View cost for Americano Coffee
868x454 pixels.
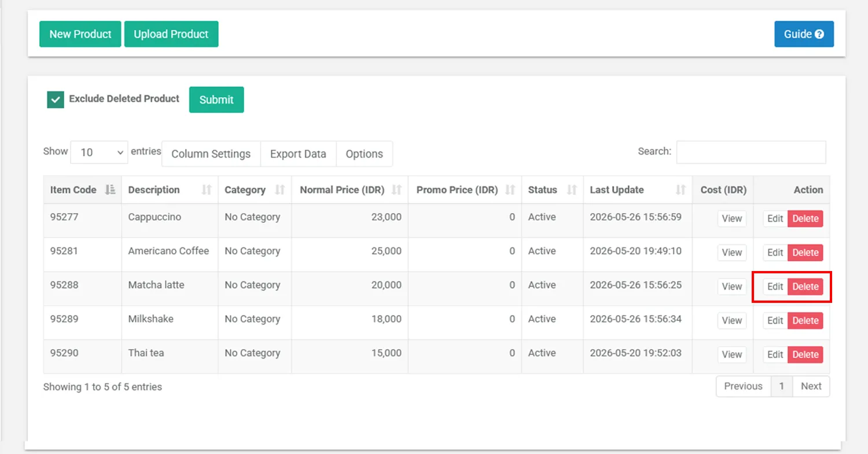pos(732,252)
